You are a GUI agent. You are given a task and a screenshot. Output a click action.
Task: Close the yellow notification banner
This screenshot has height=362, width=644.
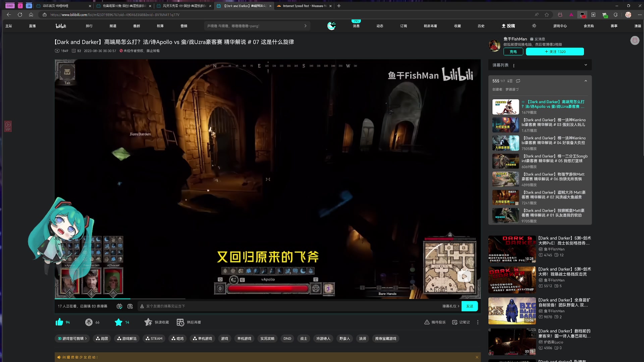coord(477,357)
